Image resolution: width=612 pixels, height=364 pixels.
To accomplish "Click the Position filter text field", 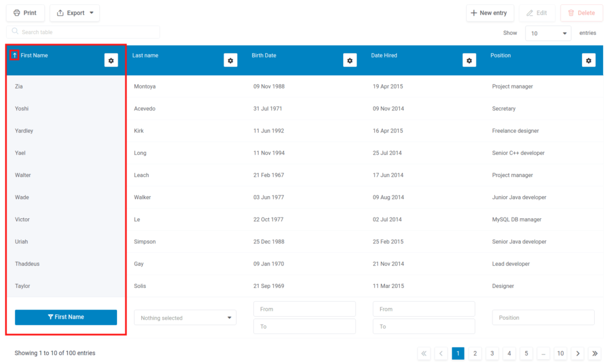I will pos(543,317).
